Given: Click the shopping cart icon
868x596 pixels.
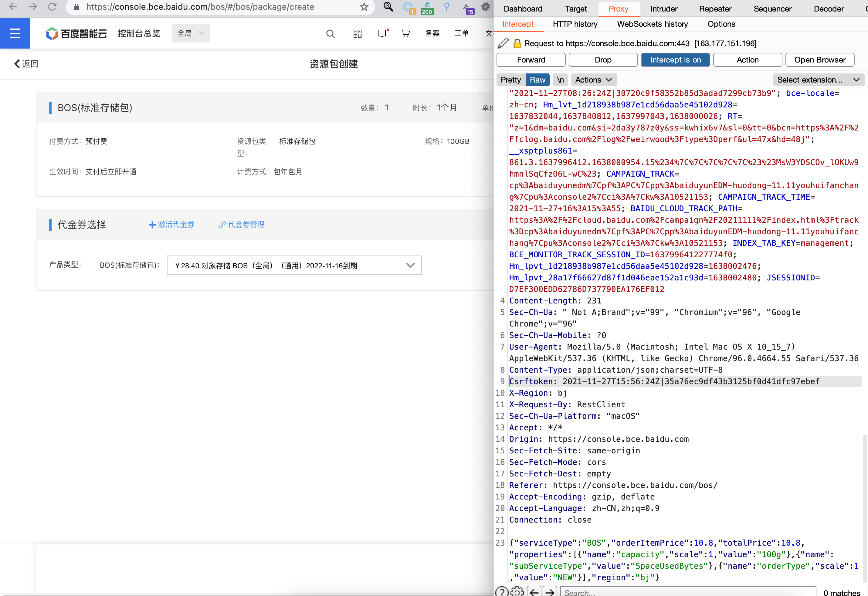Looking at the screenshot, I should point(405,34).
